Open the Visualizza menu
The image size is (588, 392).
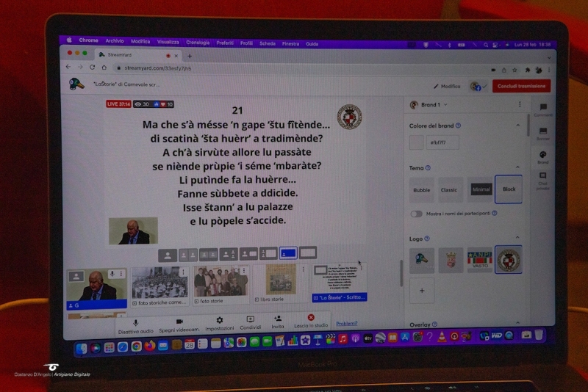(x=168, y=42)
